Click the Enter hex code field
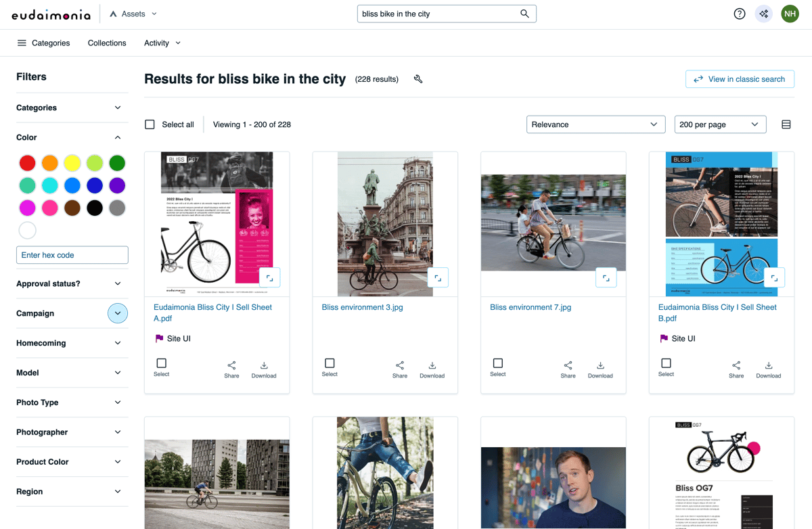The width and height of the screenshot is (812, 529). click(x=72, y=255)
